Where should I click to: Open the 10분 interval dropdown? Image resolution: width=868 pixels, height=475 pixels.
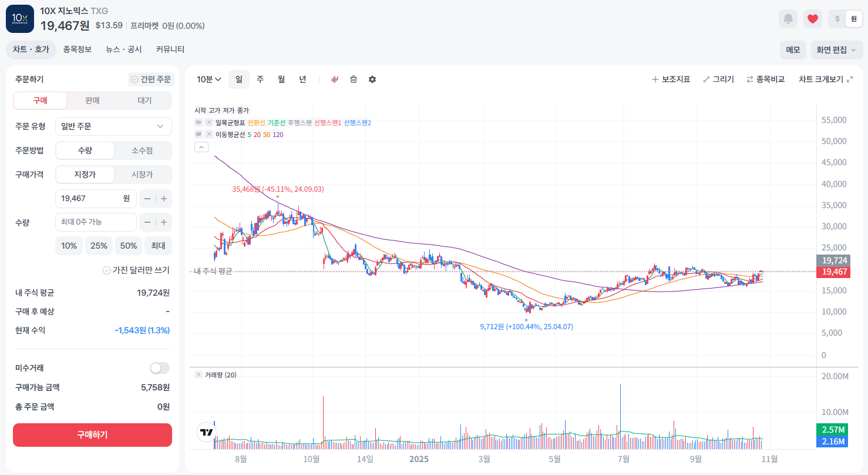click(x=209, y=79)
